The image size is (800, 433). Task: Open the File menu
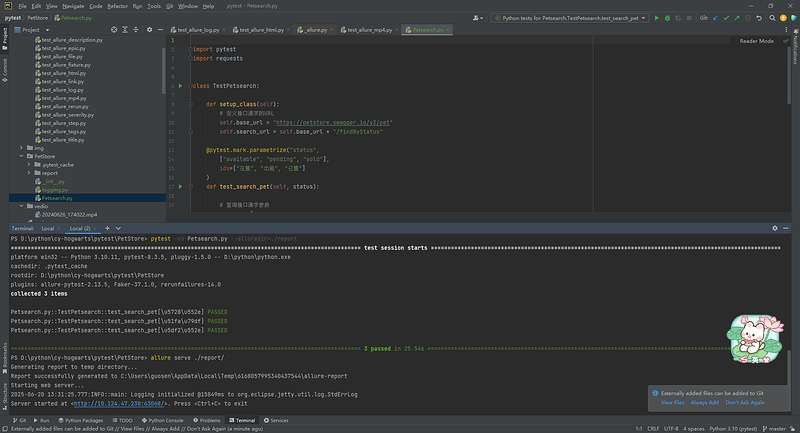[22, 6]
